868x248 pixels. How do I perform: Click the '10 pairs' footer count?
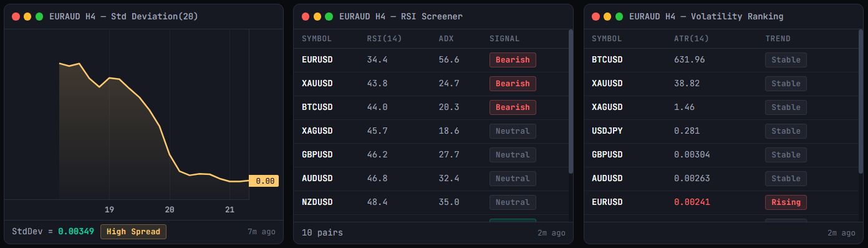(x=322, y=232)
